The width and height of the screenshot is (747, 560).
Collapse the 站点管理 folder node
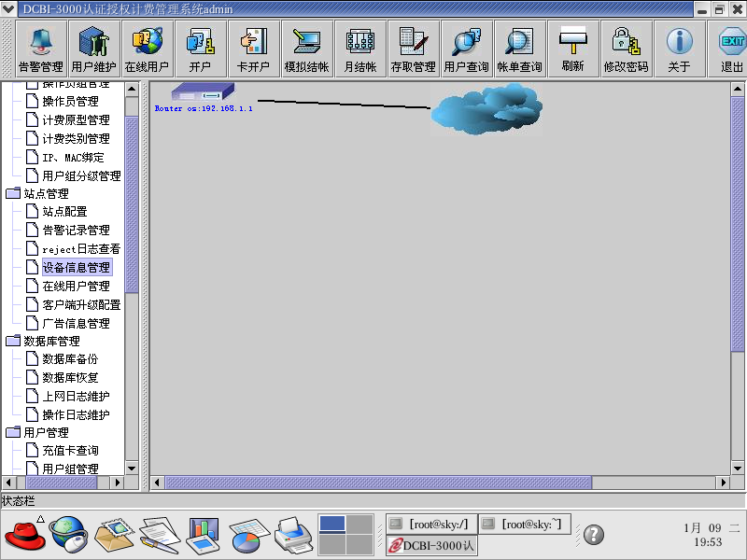pyautogui.click(x=13, y=193)
